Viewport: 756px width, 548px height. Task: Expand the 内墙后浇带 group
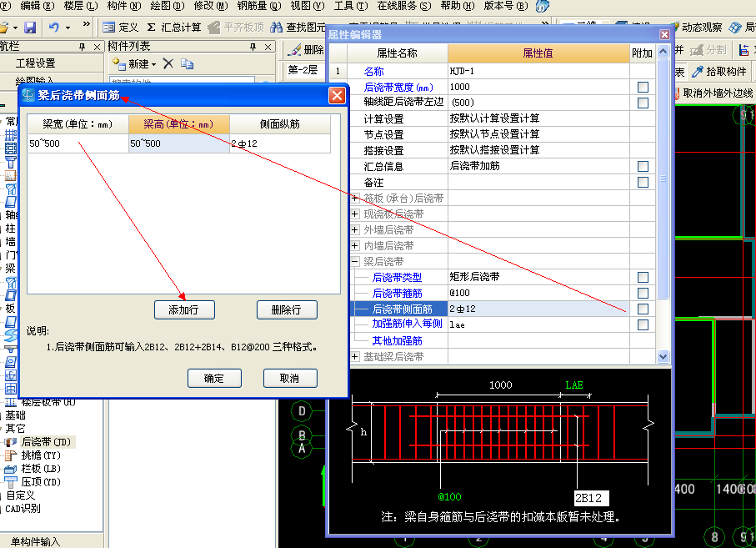point(355,245)
